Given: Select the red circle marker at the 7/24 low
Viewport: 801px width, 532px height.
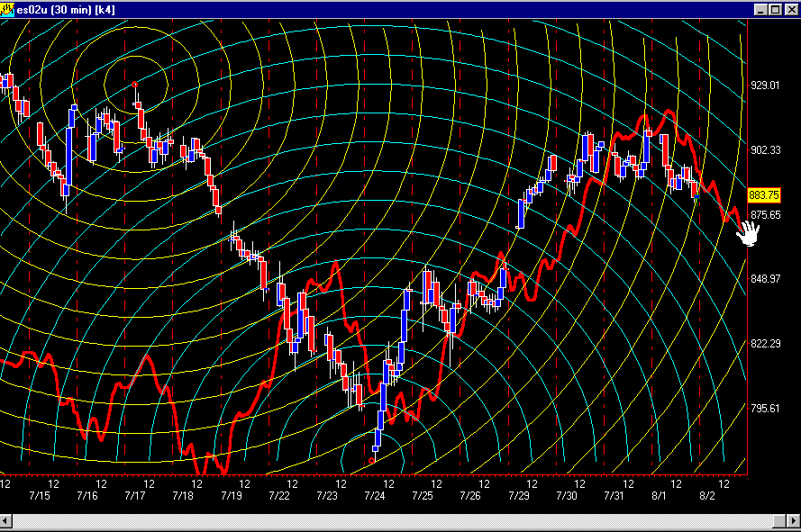Looking at the screenshot, I should point(371,461).
